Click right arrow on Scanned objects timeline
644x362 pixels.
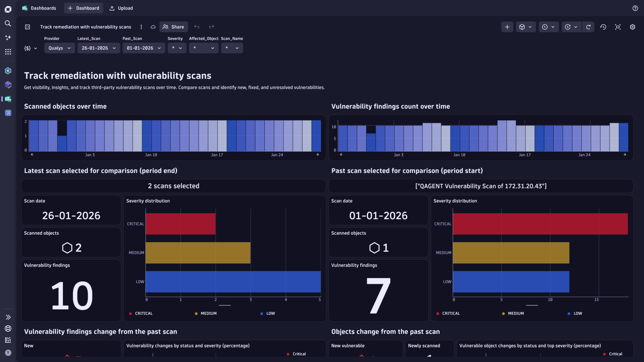coord(317,155)
